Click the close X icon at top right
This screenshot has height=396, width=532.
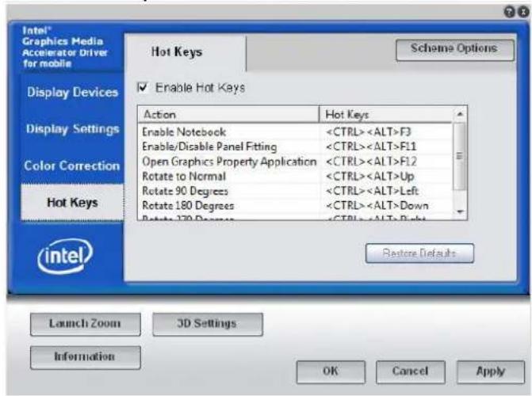point(524,12)
